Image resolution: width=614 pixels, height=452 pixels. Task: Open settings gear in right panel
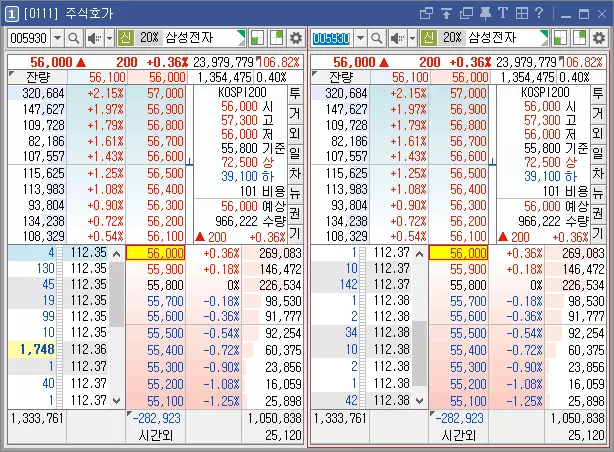click(x=599, y=38)
